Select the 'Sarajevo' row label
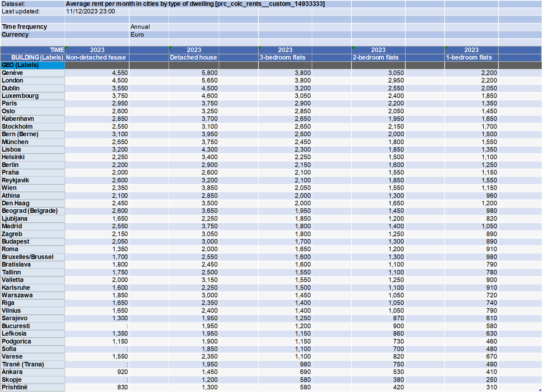The height and width of the screenshot is (392, 542). tap(33, 318)
